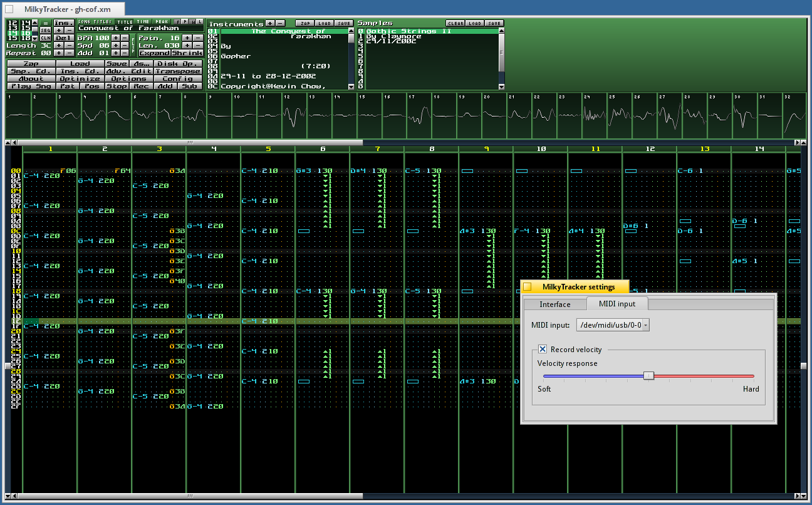Open the Disk Op. panel
The height and width of the screenshot is (505, 812).
coord(178,64)
